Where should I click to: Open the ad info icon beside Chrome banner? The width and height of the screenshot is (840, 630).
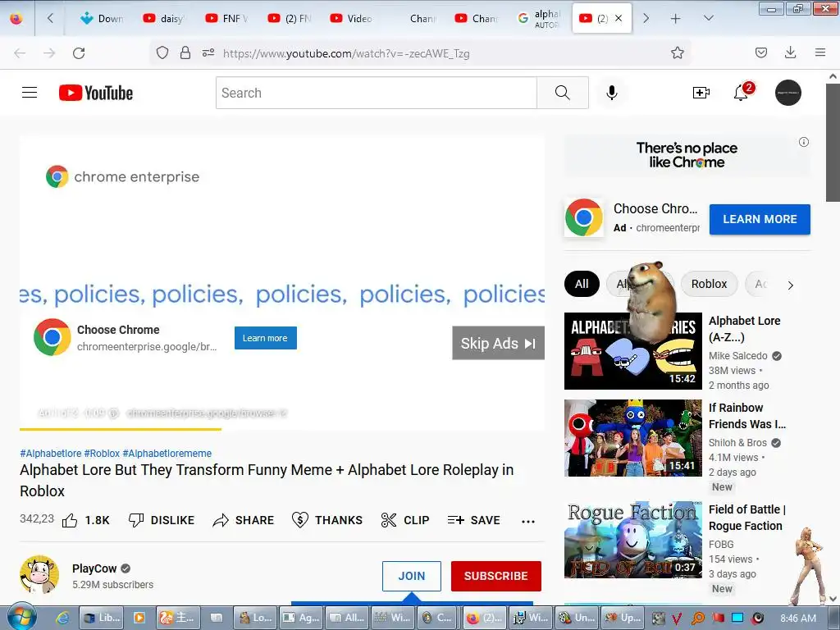pos(804,142)
